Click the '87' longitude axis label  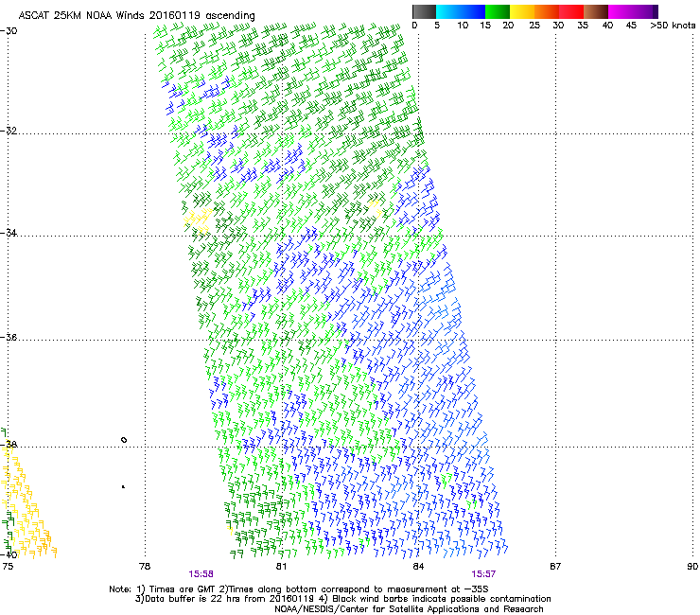click(555, 567)
